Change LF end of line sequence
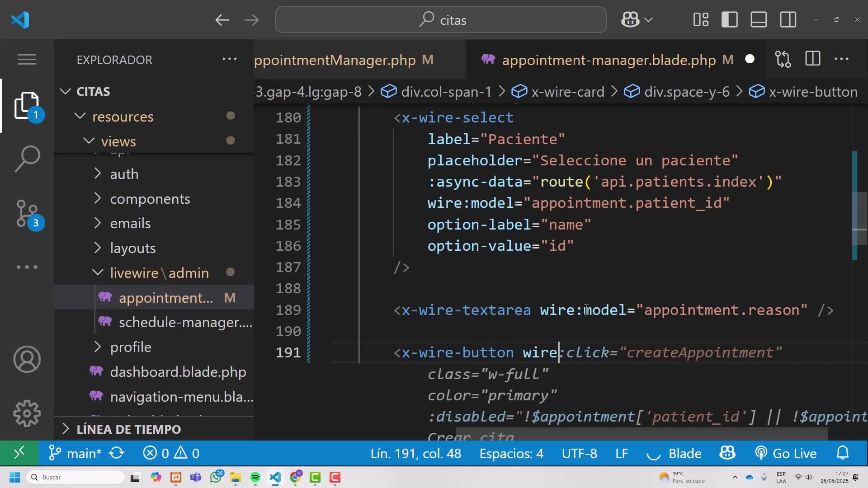The height and width of the screenshot is (488, 868). (622, 453)
